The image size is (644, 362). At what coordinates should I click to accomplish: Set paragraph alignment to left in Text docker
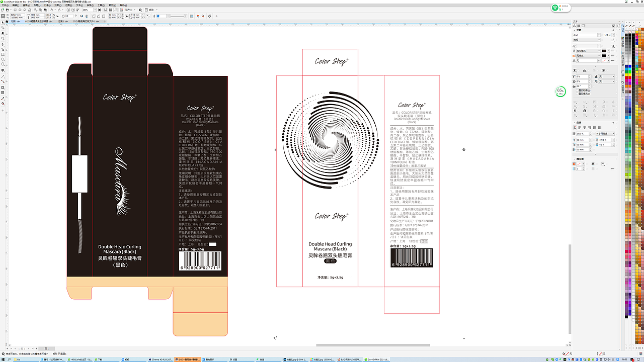[580, 128]
